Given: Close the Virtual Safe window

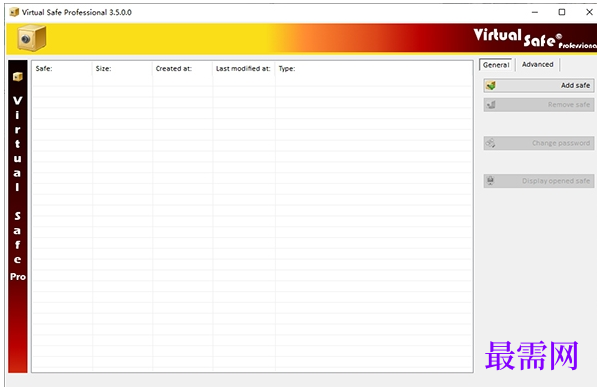Looking at the screenshot, I should (x=589, y=12).
